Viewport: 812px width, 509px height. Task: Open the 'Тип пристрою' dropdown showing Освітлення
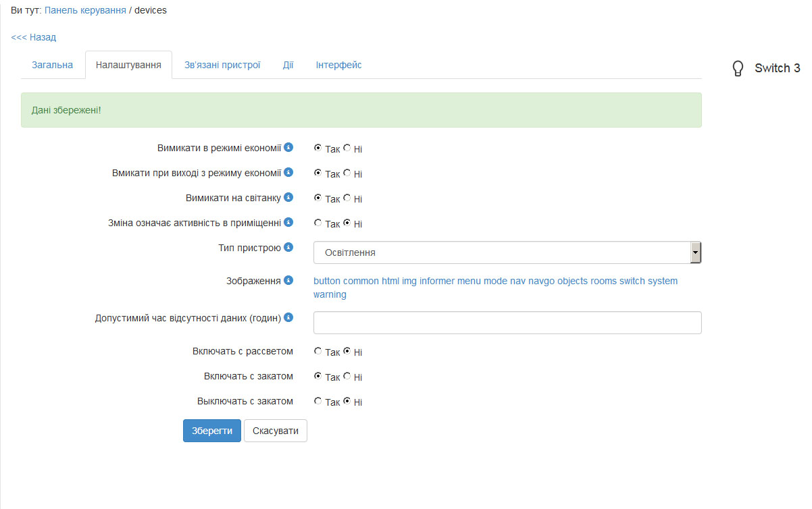click(507, 252)
